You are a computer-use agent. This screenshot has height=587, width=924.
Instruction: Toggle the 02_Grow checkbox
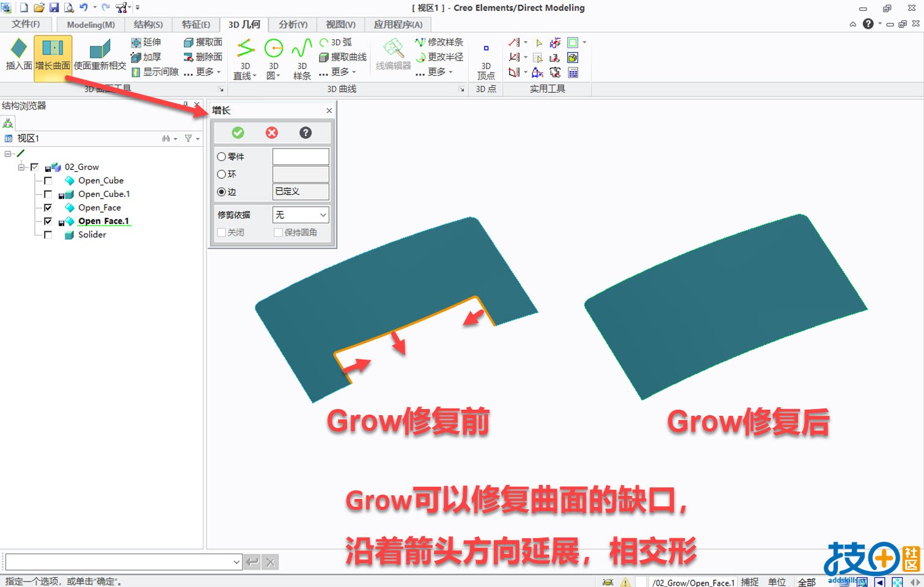[34, 167]
